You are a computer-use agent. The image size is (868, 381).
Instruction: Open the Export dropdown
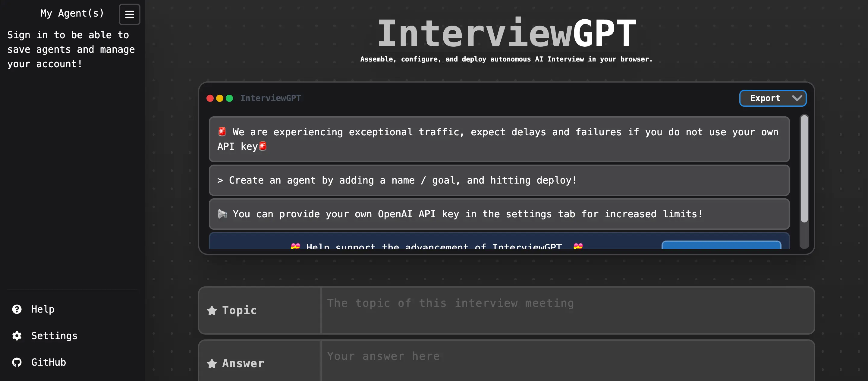pos(773,98)
